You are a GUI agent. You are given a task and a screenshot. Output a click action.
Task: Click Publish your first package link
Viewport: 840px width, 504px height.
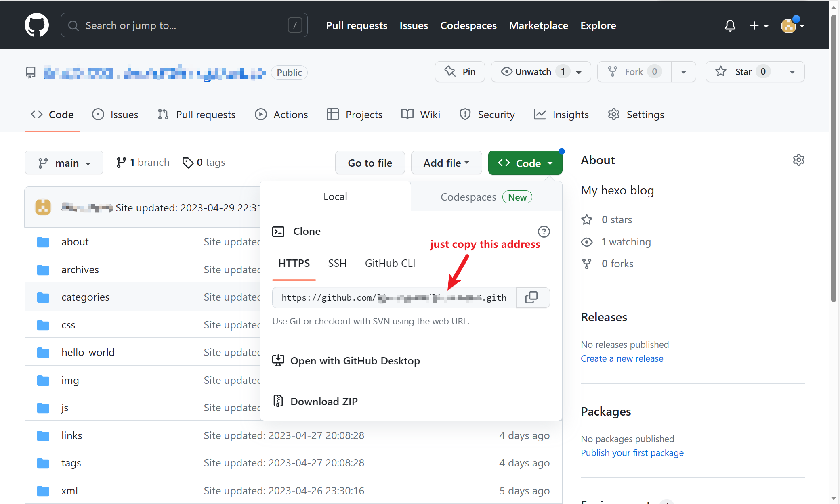(x=632, y=453)
